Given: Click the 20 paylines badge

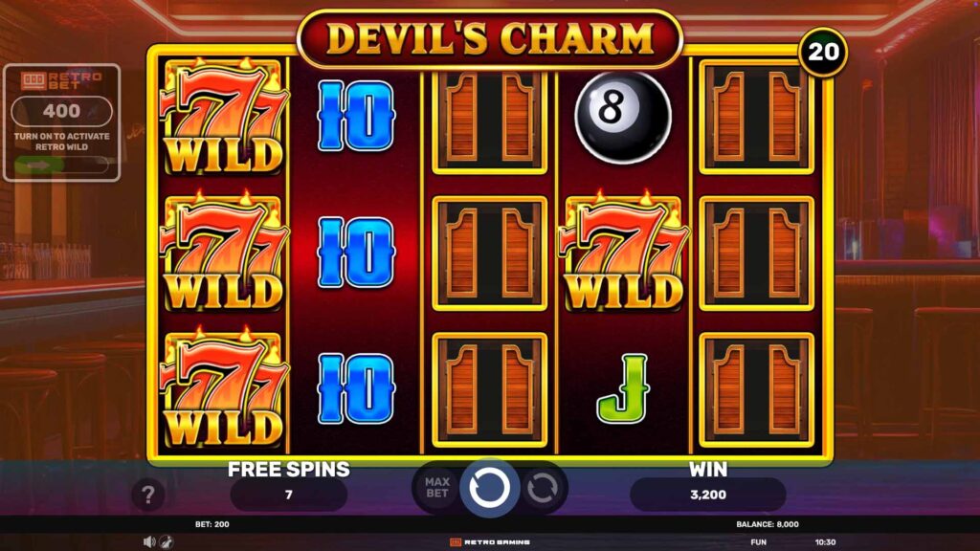Looking at the screenshot, I should [822, 53].
